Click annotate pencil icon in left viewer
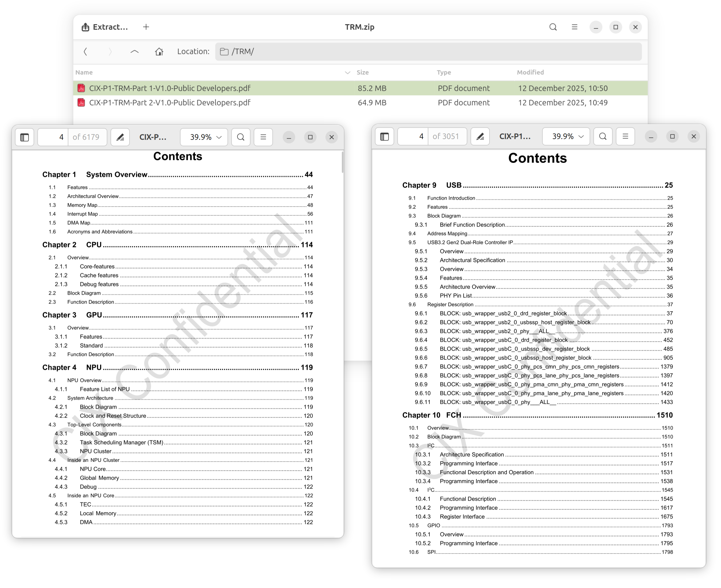The height and width of the screenshot is (588, 721). click(x=120, y=137)
